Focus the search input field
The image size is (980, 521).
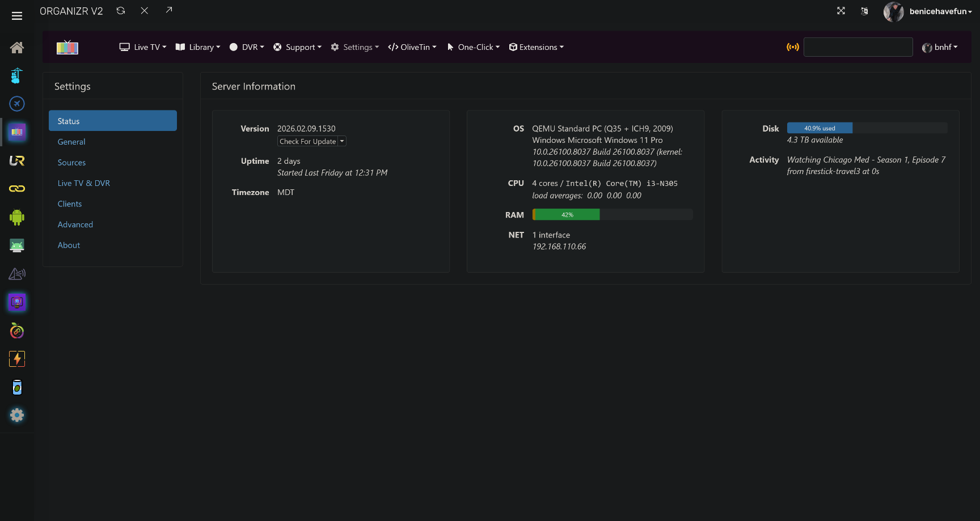tap(858, 47)
